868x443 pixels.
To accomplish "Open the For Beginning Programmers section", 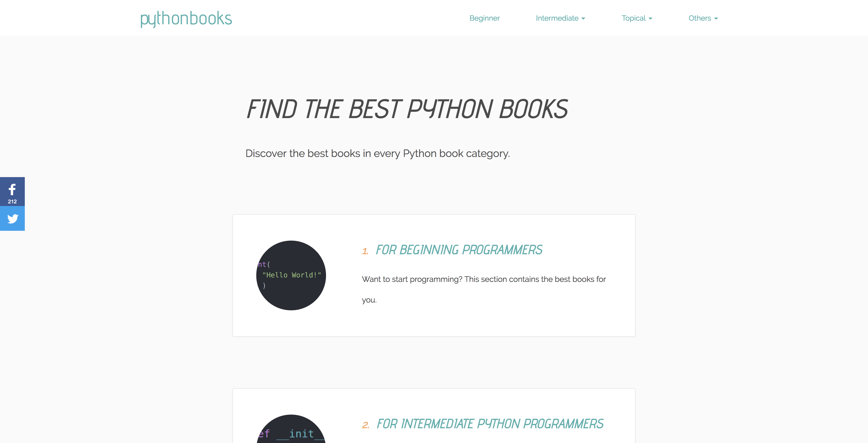I will click(459, 250).
